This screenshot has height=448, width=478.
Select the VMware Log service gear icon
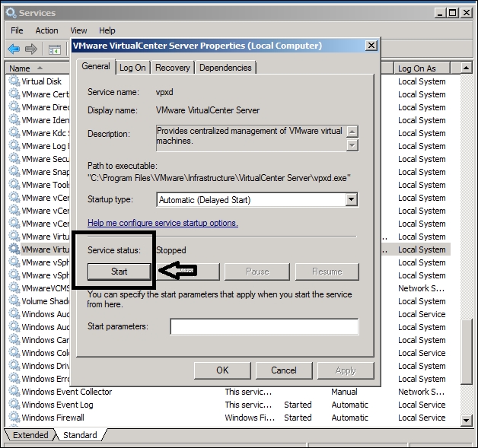14,145
